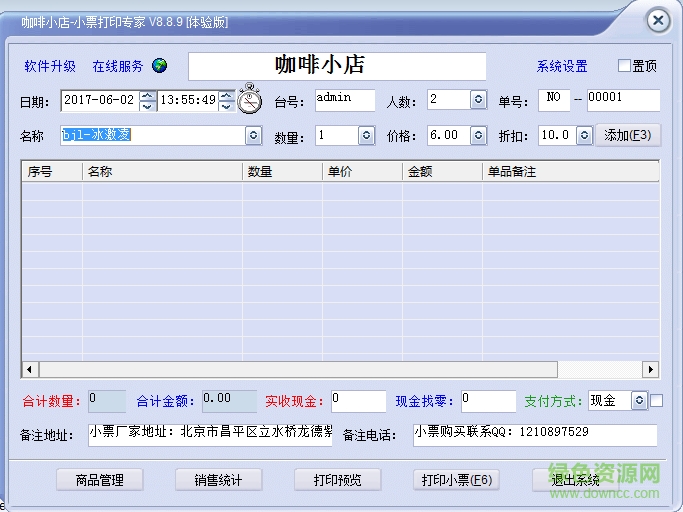683x512 pixels.
Task: Click the globe icon next to 在线服务
Action: tap(160, 66)
